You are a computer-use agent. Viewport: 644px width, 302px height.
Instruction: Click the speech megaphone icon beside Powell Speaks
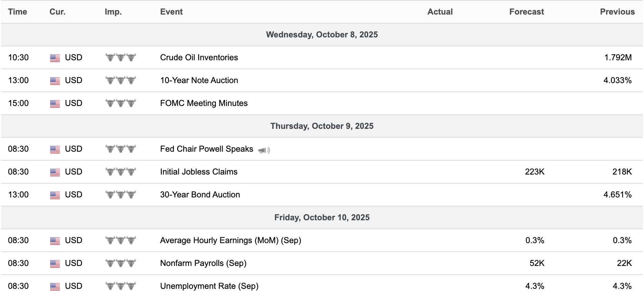264,150
